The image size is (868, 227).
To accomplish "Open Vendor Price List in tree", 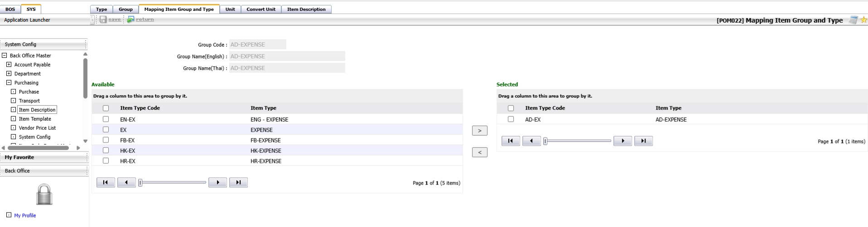I will [x=37, y=128].
